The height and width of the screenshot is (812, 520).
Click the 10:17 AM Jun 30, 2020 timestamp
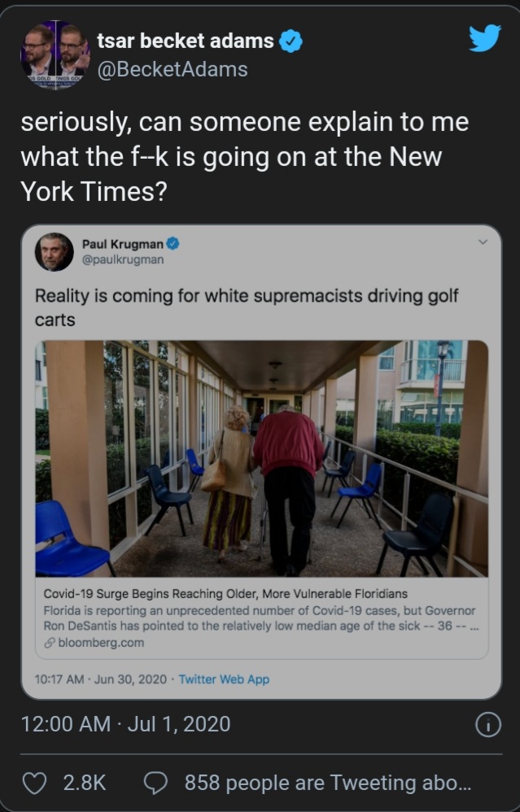pos(100,679)
